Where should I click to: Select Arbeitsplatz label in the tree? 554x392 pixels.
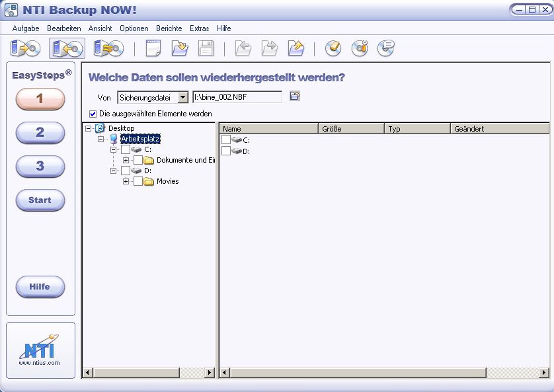click(140, 139)
